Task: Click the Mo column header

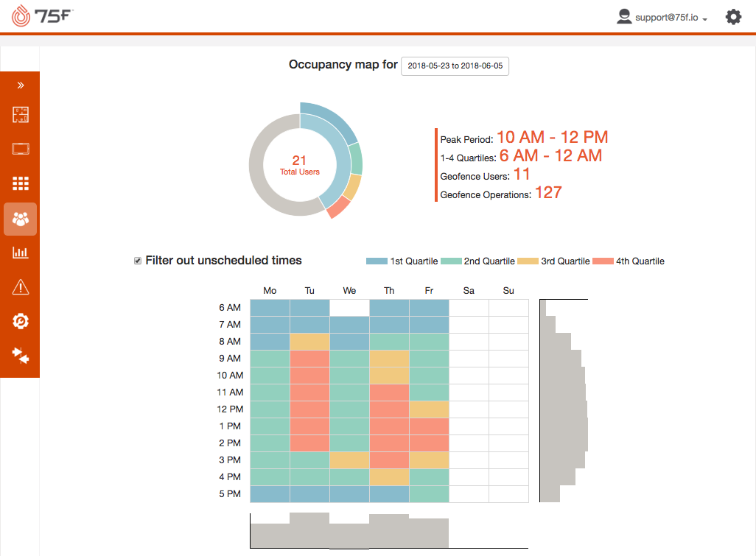Action: click(x=270, y=291)
